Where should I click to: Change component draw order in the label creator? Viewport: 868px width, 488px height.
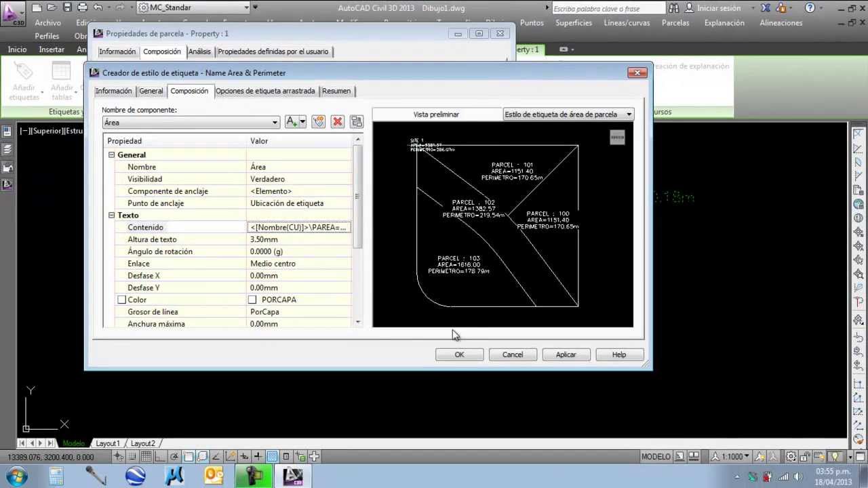pyautogui.click(x=357, y=121)
